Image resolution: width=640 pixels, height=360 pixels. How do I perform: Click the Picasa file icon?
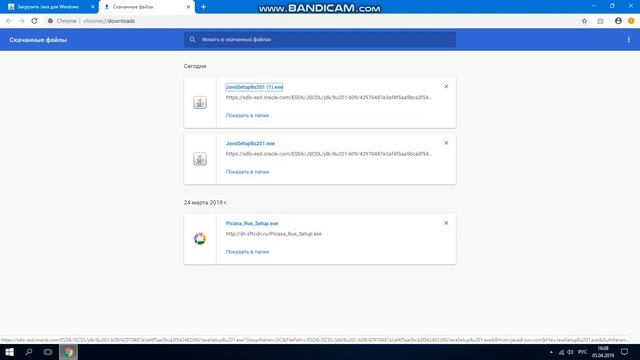pyautogui.click(x=200, y=239)
